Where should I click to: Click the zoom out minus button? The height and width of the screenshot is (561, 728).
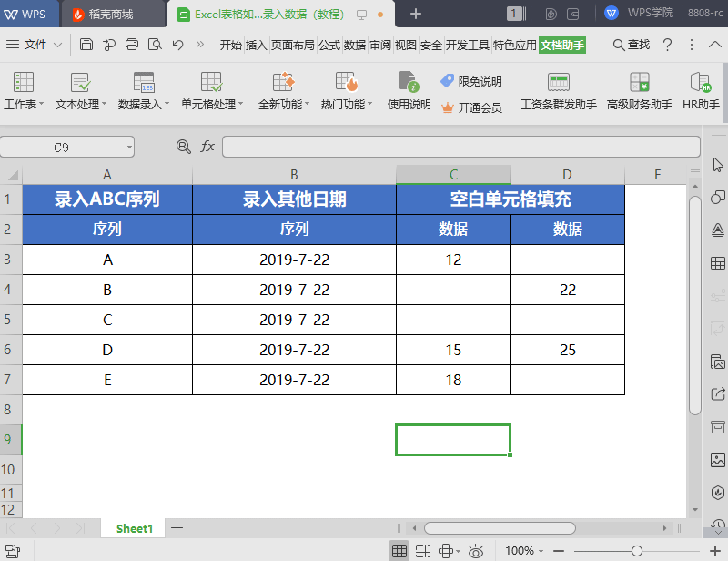coord(559,551)
